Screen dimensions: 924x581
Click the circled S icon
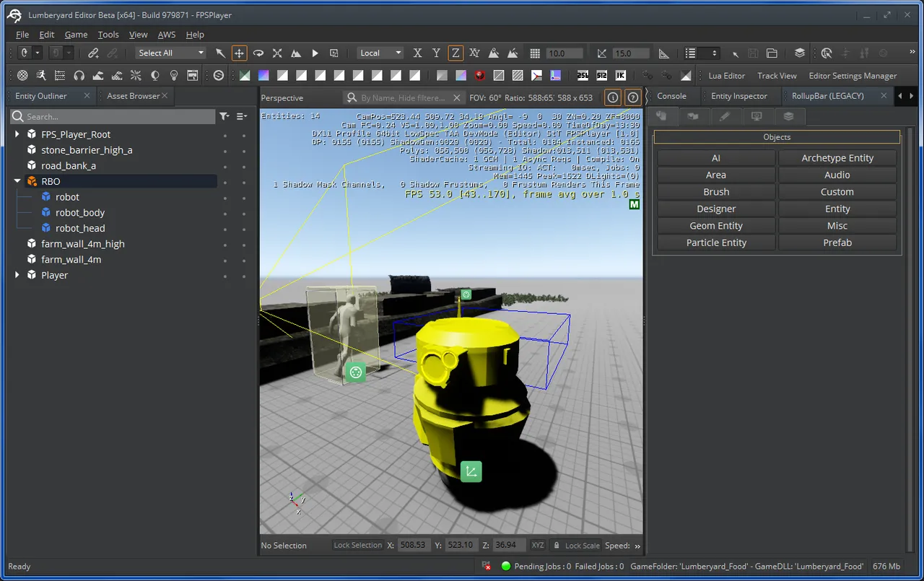tap(219, 75)
